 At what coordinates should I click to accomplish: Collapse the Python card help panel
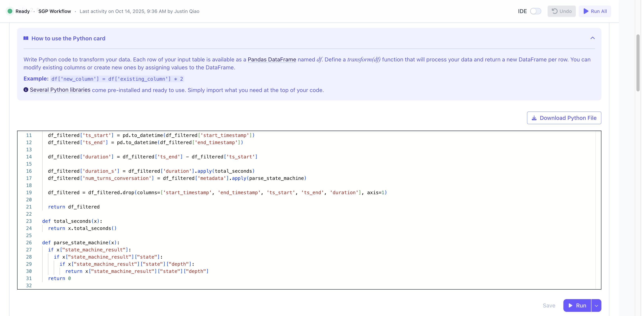coord(592,38)
